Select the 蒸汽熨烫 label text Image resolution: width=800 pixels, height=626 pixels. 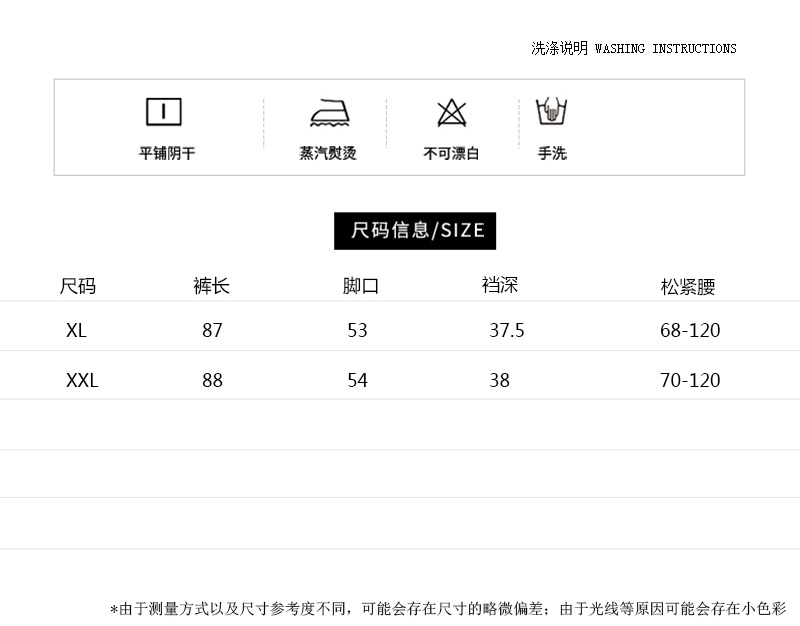[x=328, y=153]
